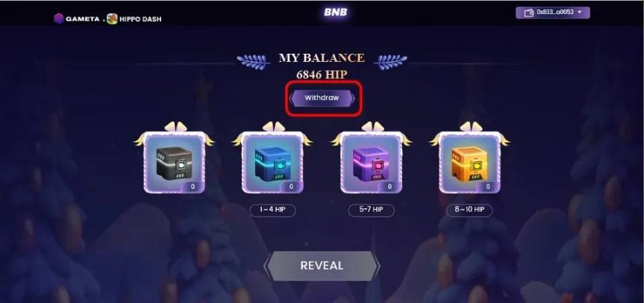Select the black mystery box
Image resolution: width=644 pixels, height=303 pixels.
[174, 163]
